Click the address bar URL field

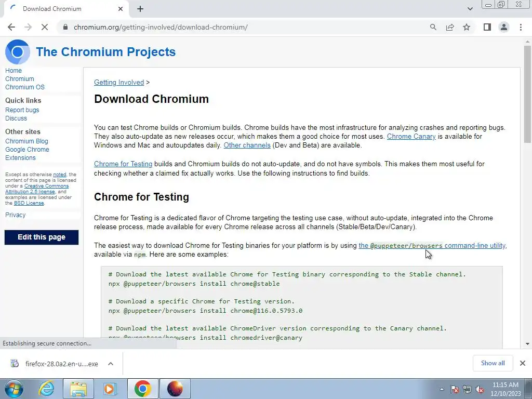(x=244, y=27)
